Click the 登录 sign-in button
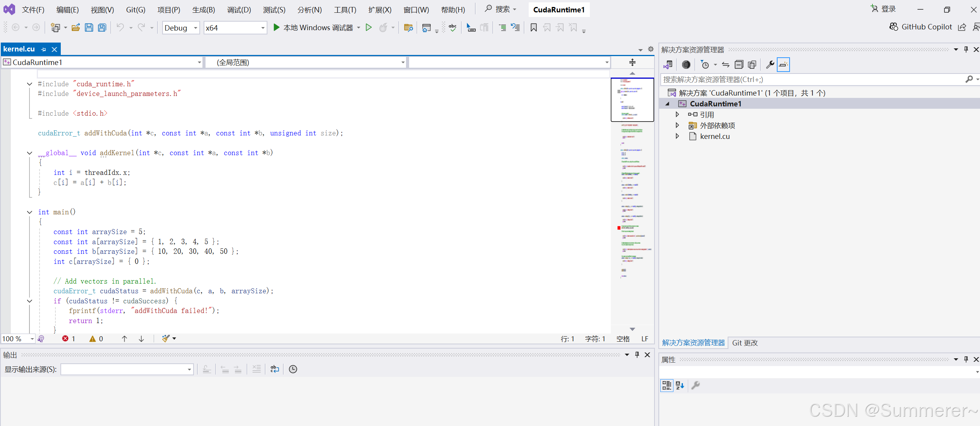This screenshot has height=426, width=980. pos(883,9)
